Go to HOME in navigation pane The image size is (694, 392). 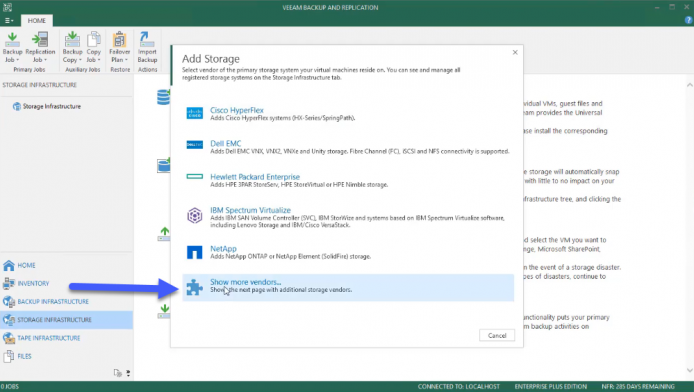[x=27, y=265]
